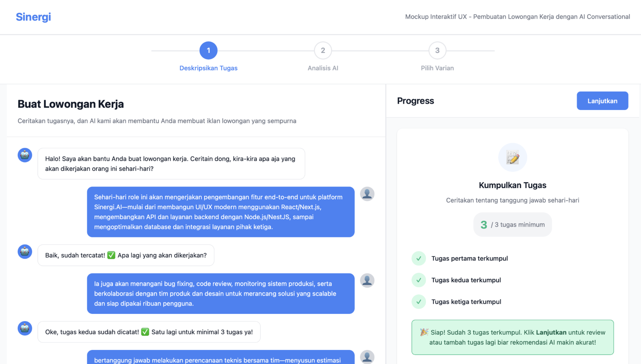This screenshot has height=364, width=641.
Task: Go to step 1 Deskripsikan Tugas circle
Action: (208, 50)
